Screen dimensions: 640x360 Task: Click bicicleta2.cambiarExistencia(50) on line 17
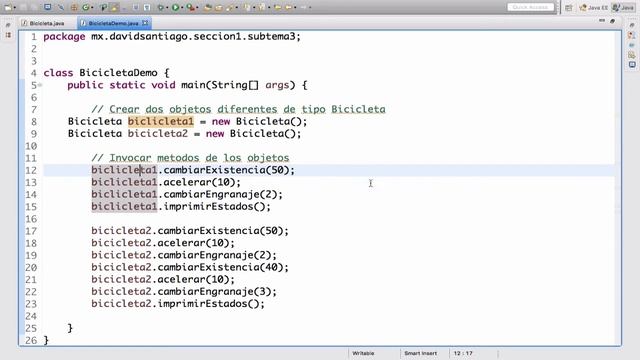tap(187, 231)
